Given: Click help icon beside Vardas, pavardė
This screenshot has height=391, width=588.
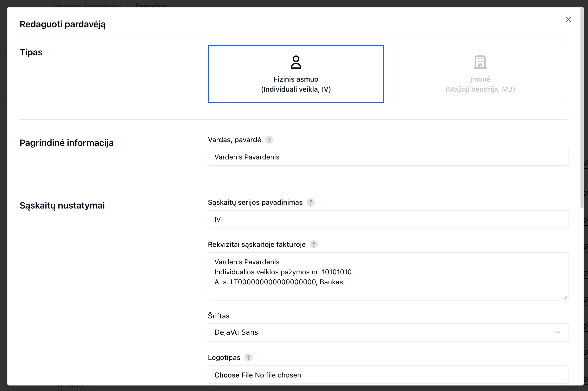Looking at the screenshot, I should pyautogui.click(x=269, y=140).
